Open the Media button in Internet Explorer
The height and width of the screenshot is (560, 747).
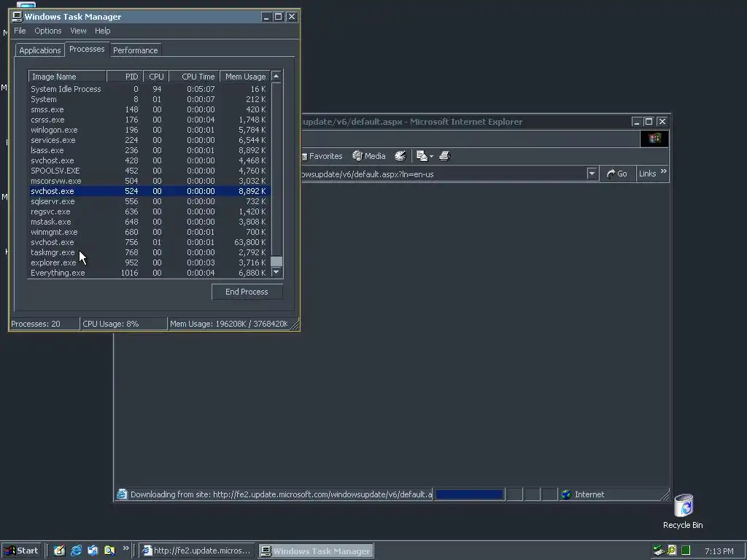tap(368, 156)
